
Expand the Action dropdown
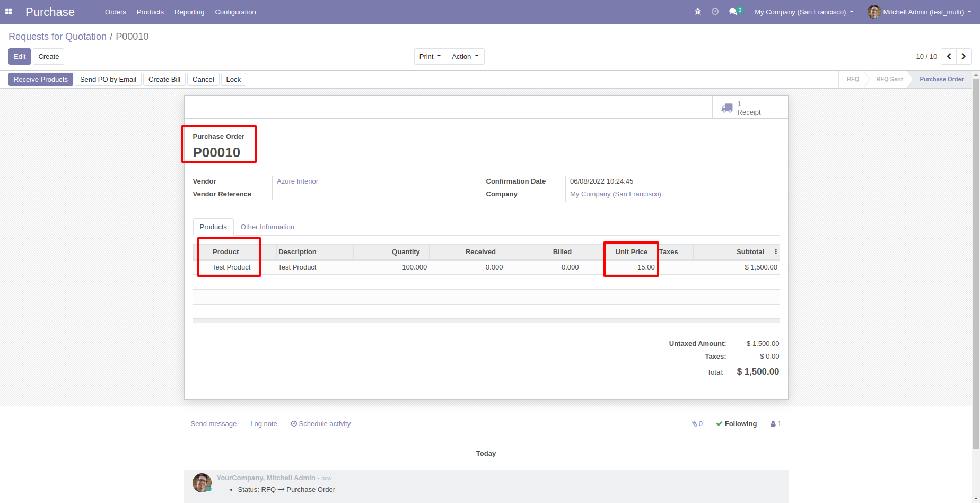[x=465, y=56]
